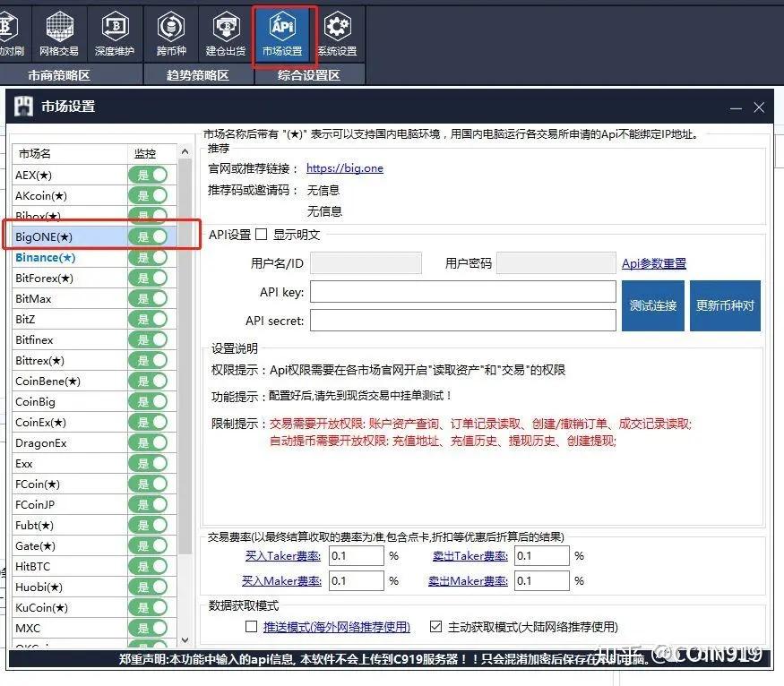Toggle monitoring switch for AKcoin(★)
The image size is (784, 686).
pyautogui.click(x=148, y=195)
